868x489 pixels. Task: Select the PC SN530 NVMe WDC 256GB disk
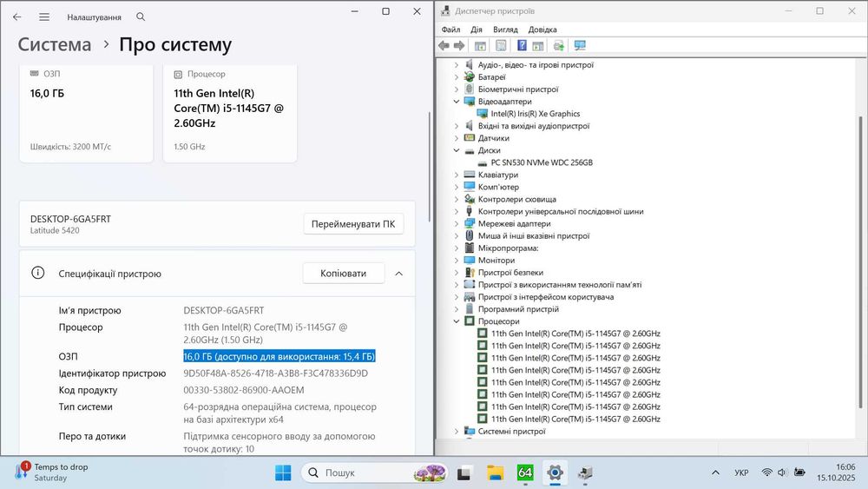(542, 162)
